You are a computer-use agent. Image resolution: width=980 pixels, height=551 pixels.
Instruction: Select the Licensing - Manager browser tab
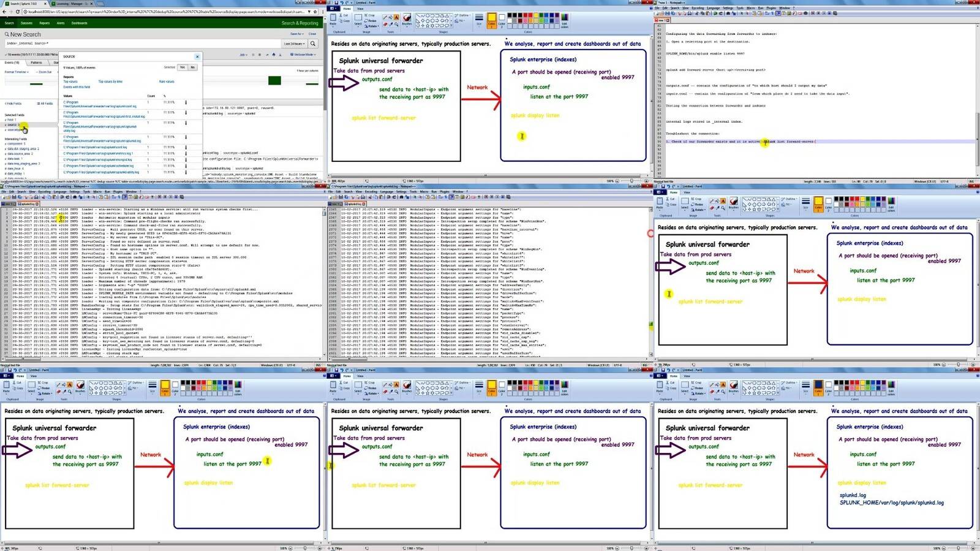point(72,4)
